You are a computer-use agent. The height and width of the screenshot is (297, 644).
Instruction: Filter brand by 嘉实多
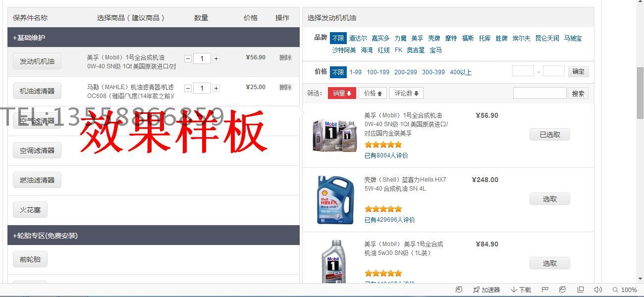click(381, 38)
